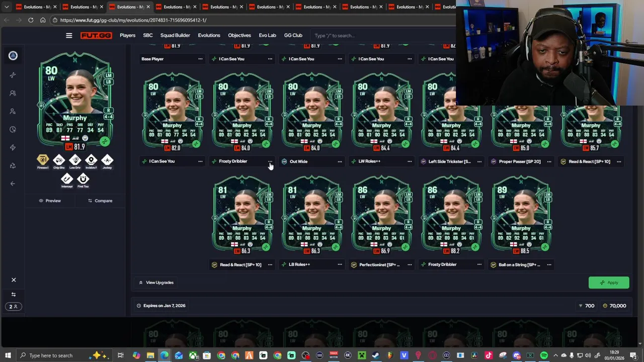
Task: Click the search box 'Type / to search'
Action: coord(382,36)
